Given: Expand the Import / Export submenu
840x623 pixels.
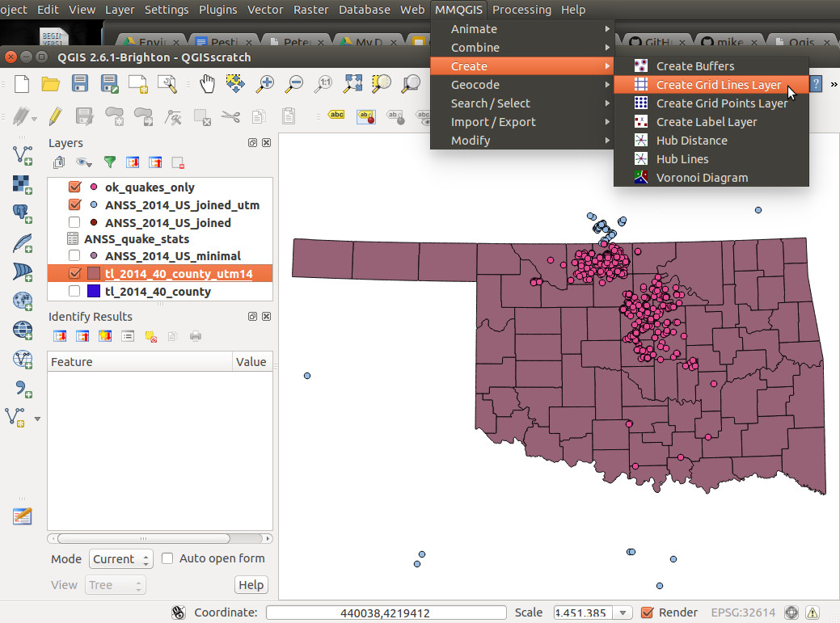Looking at the screenshot, I should tap(522, 122).
